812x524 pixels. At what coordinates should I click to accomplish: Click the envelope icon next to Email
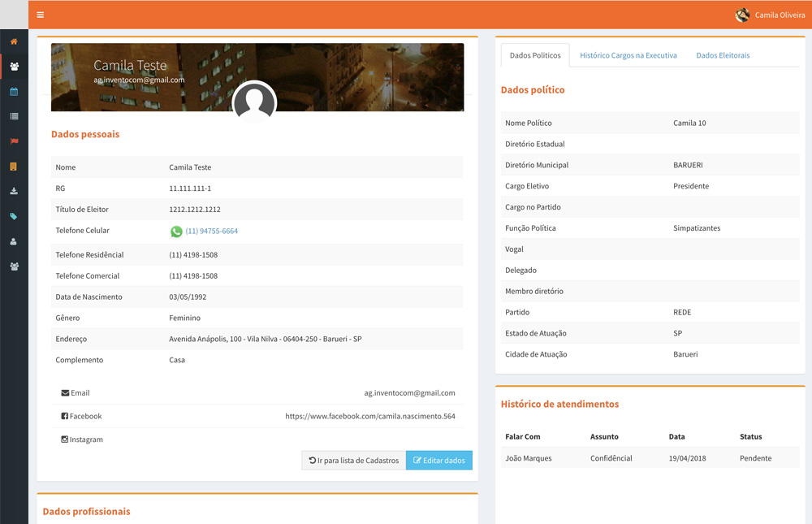[x=65, y=393]
